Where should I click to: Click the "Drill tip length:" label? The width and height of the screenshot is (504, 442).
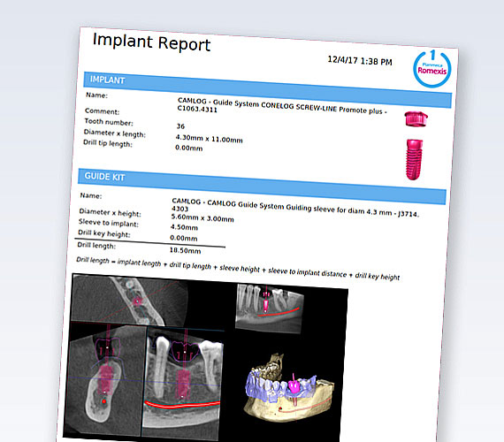108,143
